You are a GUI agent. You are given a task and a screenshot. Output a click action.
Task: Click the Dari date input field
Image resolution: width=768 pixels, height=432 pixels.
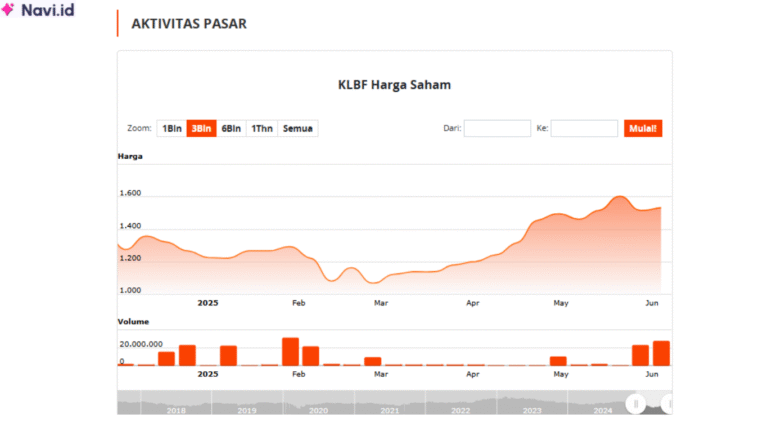pyautogui.click(x=497, y=128)
